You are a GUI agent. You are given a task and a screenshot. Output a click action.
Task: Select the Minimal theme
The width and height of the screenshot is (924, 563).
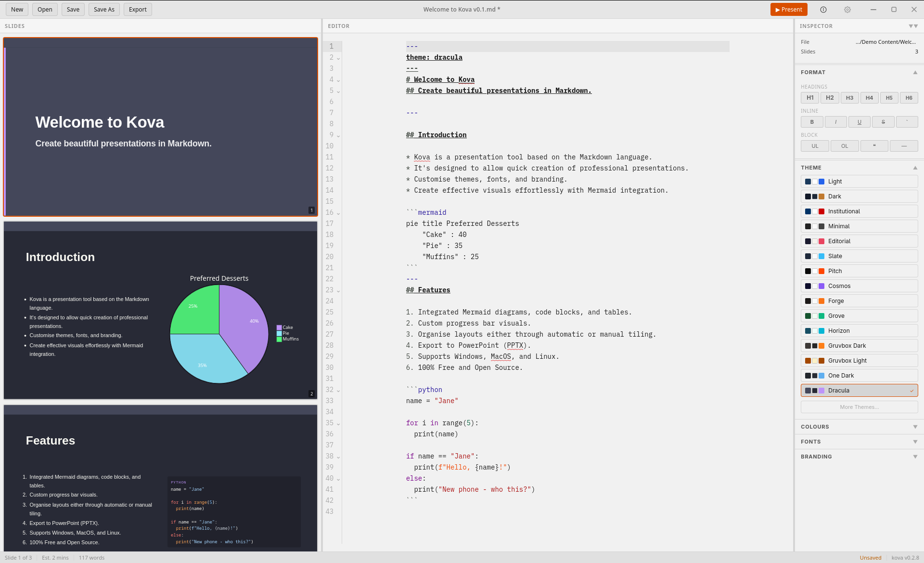(x=859, y=226)
